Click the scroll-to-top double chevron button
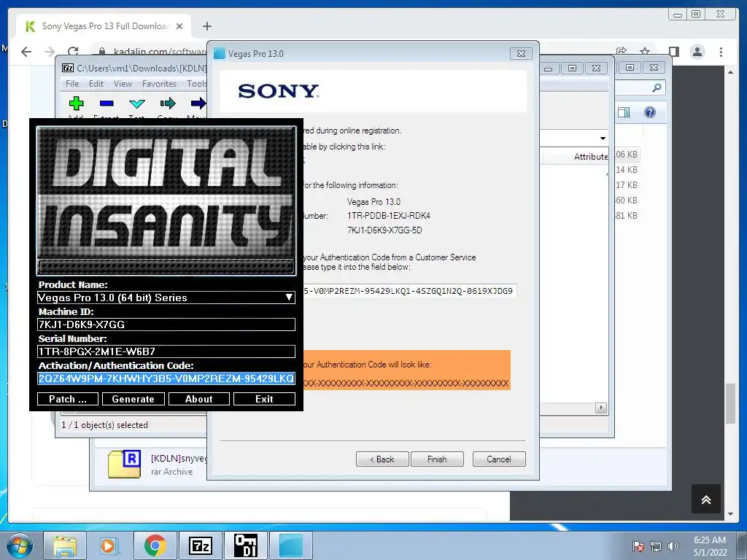Viewport: 747px width, 560px height. (x=706, y=499)
